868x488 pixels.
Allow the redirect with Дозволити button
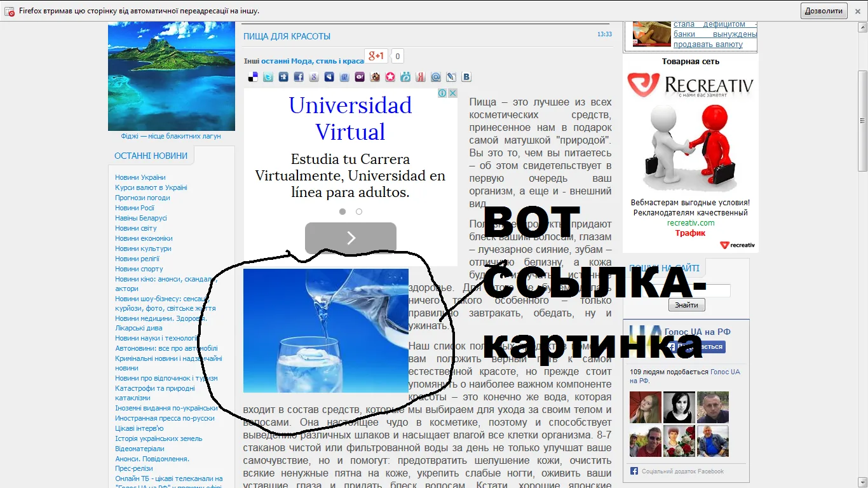click(x=824, y=11)
